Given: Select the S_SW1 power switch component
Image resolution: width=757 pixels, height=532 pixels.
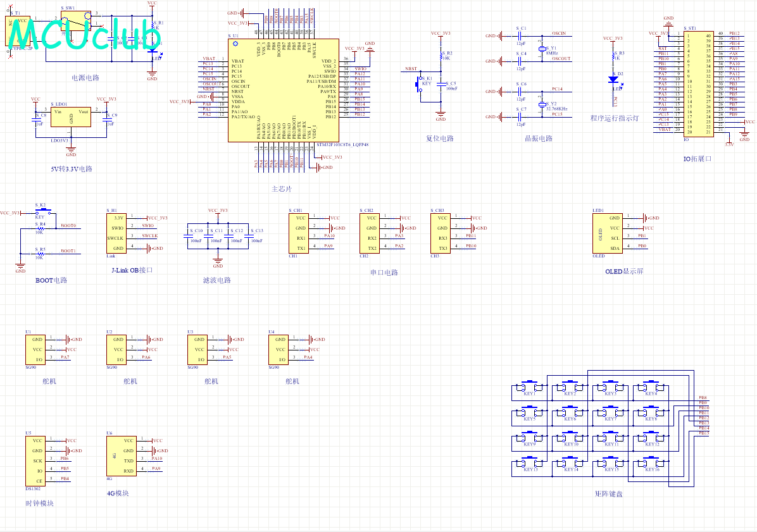Looking at the screenshot, I should coord(77,22).
